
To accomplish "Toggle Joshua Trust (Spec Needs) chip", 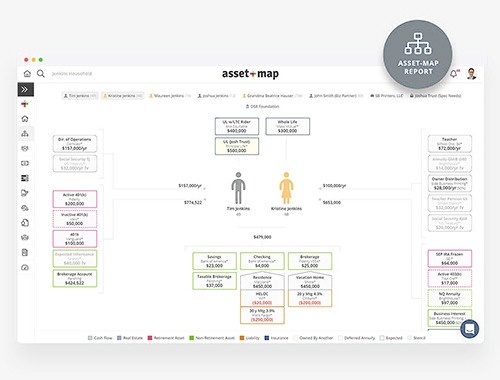I will [435, 96].
